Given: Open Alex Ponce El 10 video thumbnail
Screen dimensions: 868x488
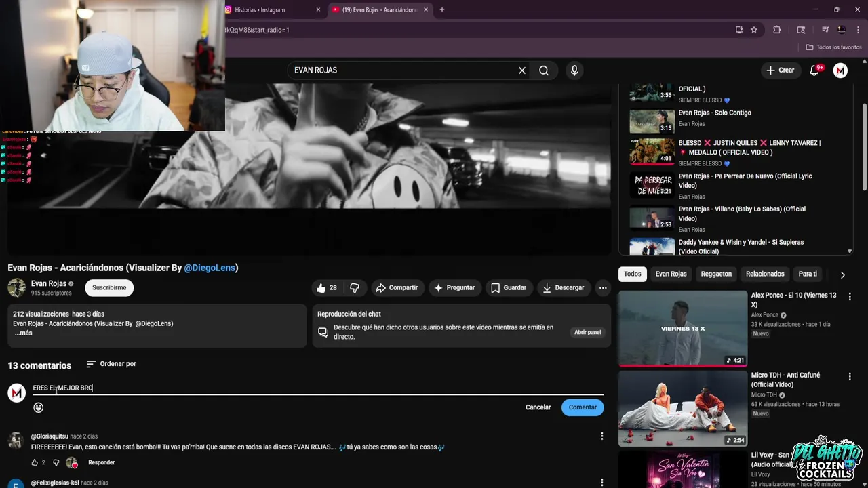Looking at the screenshot, I should 682,328.
